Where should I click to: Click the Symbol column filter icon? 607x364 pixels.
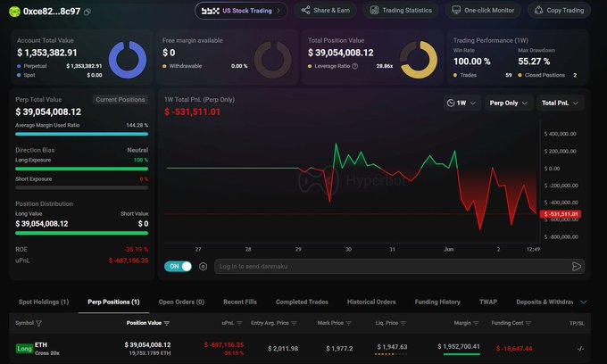pyautogui.click(x=38, y=323)
